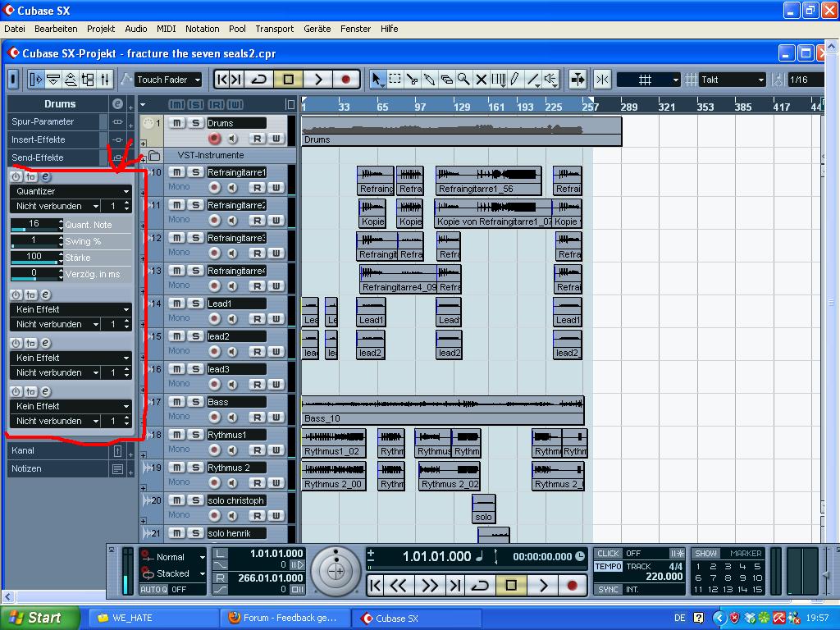Open the Bearbeiten menu

pos(56,29)
